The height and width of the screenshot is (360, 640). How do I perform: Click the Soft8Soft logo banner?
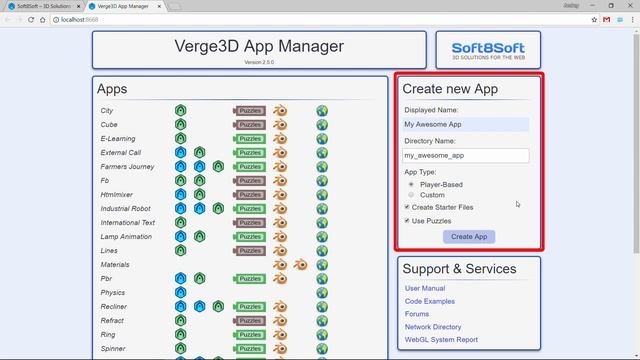(488, 50)
